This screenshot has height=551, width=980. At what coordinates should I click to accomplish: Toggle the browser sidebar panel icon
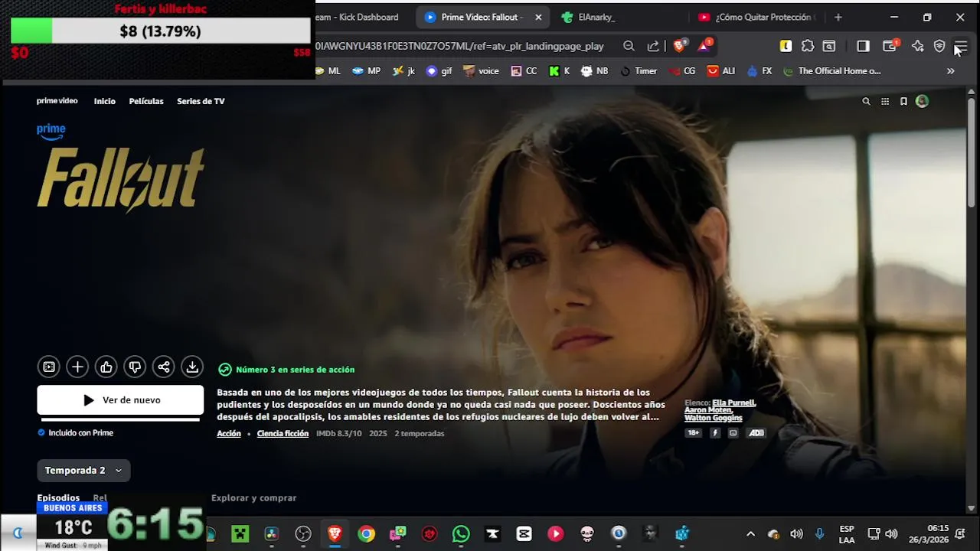click(x=863, y=46)
